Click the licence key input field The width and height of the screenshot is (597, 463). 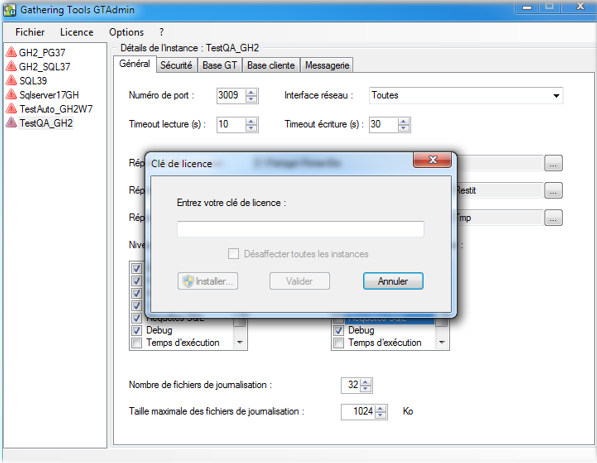tap(300, 229)
